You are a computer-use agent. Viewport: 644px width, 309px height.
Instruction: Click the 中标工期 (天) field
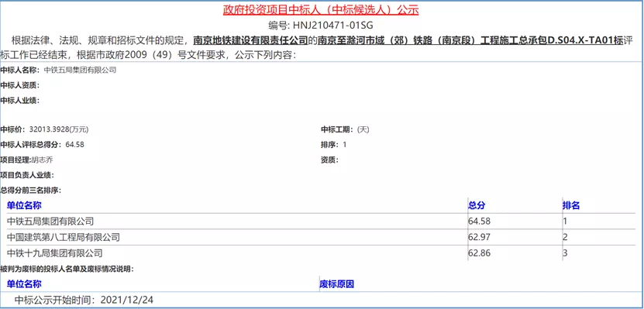point(346,129)
